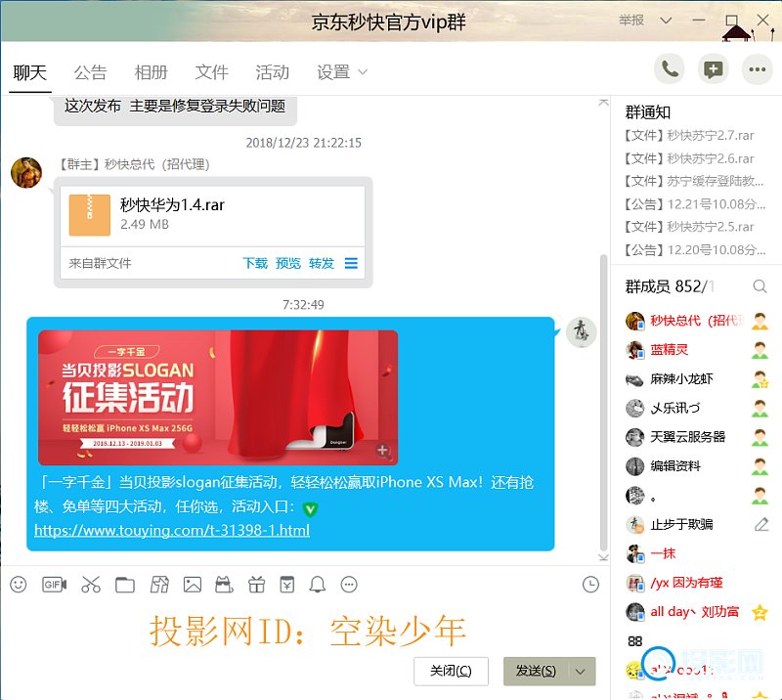Click the picture icon to send an image
The width and height of the screenshot is (782, 700).
tap(193, 585)
